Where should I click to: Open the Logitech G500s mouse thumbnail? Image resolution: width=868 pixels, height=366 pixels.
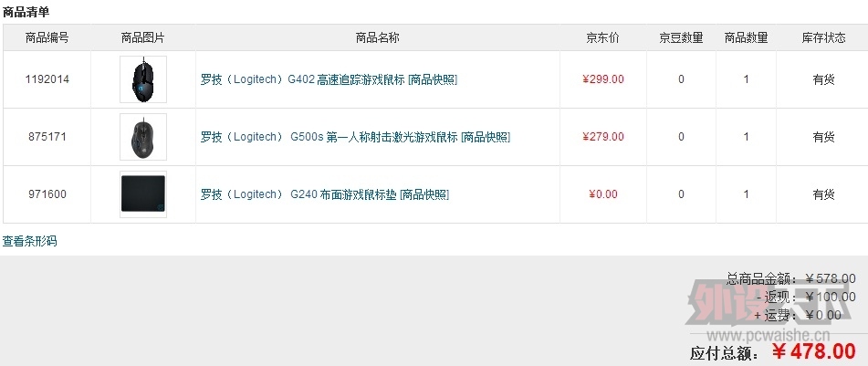(x=142, y=137)
